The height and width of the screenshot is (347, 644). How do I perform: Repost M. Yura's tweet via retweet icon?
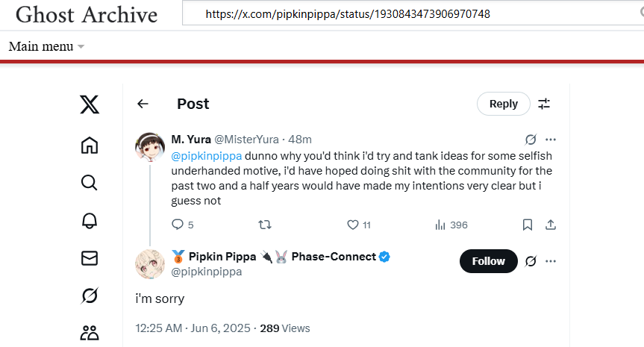click(264, 225)
